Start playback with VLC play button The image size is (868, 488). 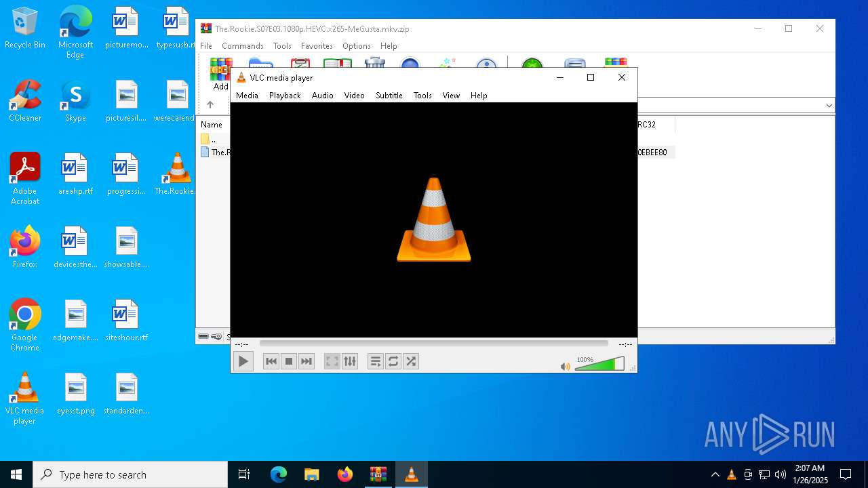click(x=243, y=361)
